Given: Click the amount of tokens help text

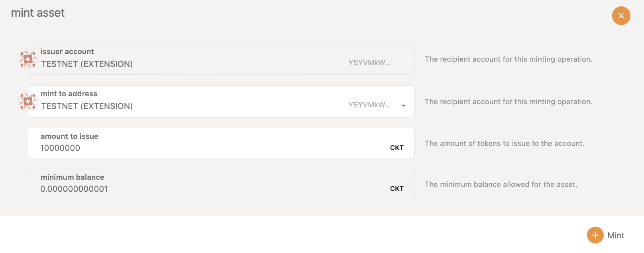Looking at the screenshot, I should click(x=504, y=144).
